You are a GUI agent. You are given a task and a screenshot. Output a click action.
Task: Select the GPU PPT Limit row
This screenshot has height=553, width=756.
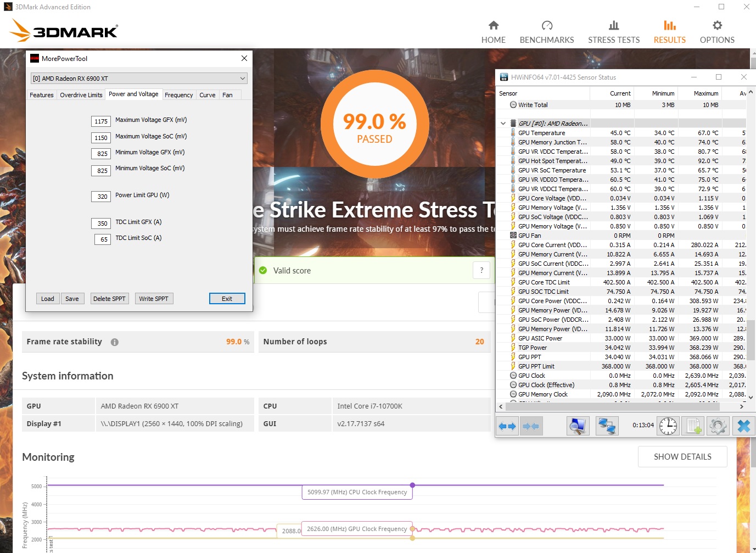621,366
